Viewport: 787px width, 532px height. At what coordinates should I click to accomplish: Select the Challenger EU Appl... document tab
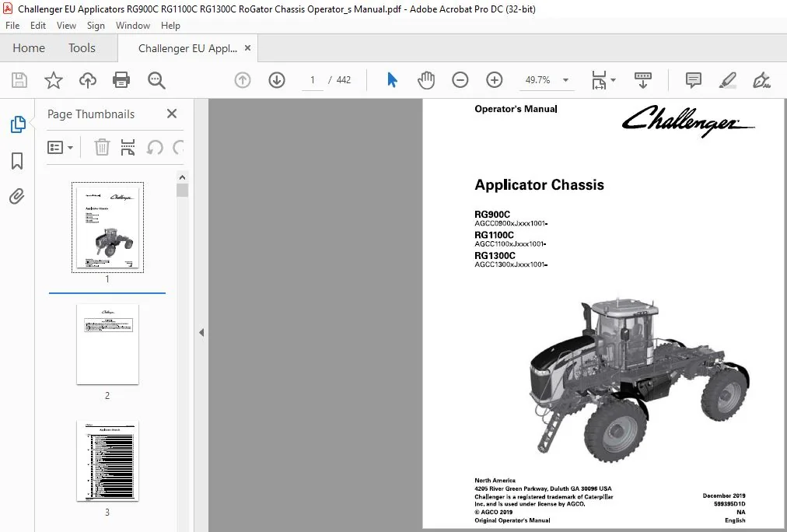tap(187, 49)
